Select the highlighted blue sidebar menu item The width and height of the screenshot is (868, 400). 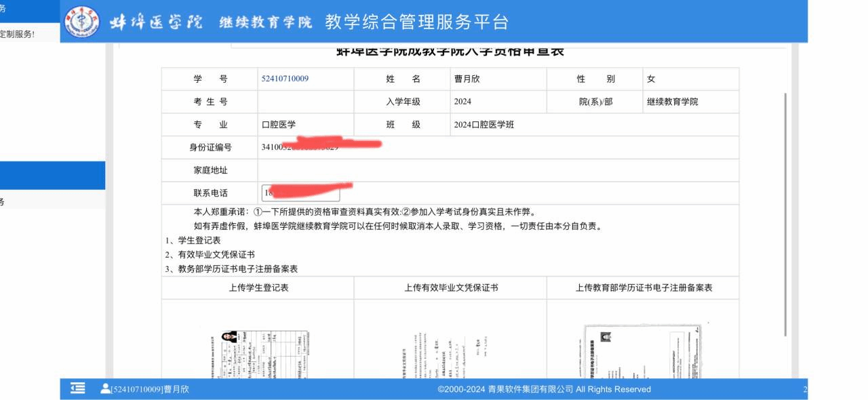tap(52, 175)
